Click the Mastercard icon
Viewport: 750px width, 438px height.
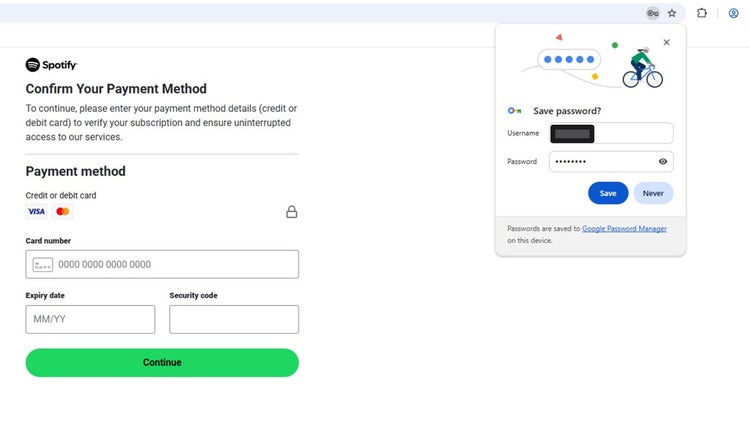(63, 211)
